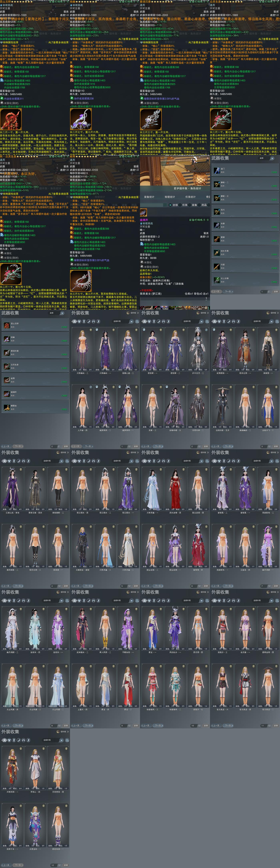The image size is (280, 868).
Task: Click the 烛生无香 weapon icon
Action: (216, 253)
